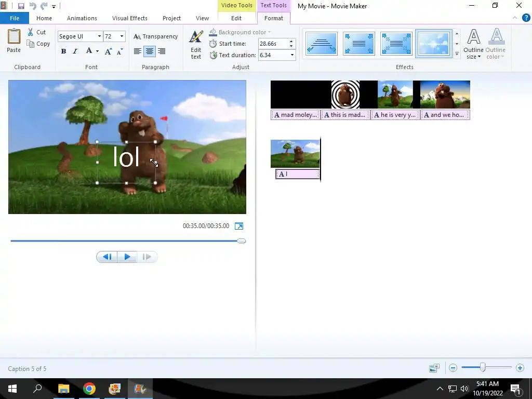Image resolution: width=532 pixels, height=399 pixels.
Task: Toggle Bold formatting
Action: [63, 51]
